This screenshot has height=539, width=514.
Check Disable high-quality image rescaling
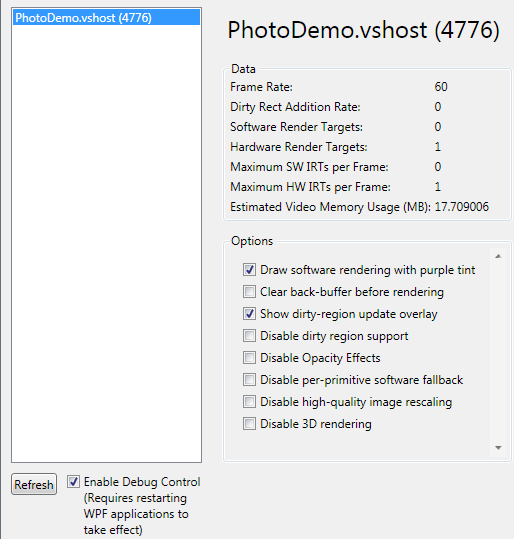249,402
